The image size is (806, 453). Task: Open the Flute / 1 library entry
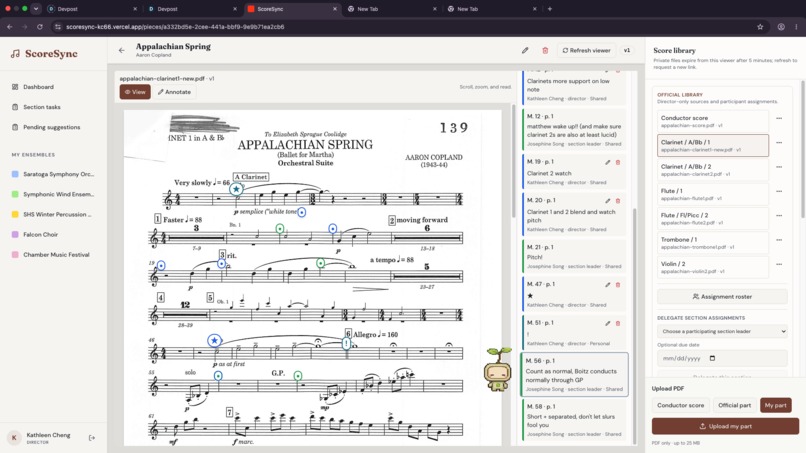(x=712, y=194)
